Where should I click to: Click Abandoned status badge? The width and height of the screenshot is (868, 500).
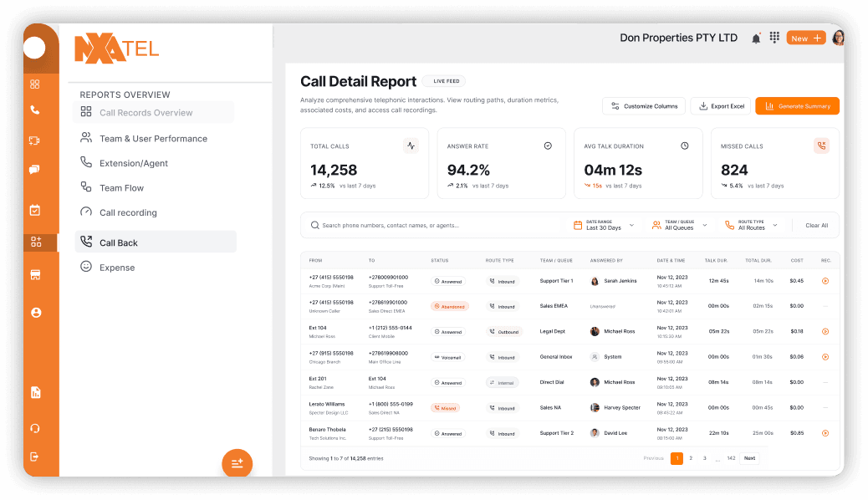(450, 306)
